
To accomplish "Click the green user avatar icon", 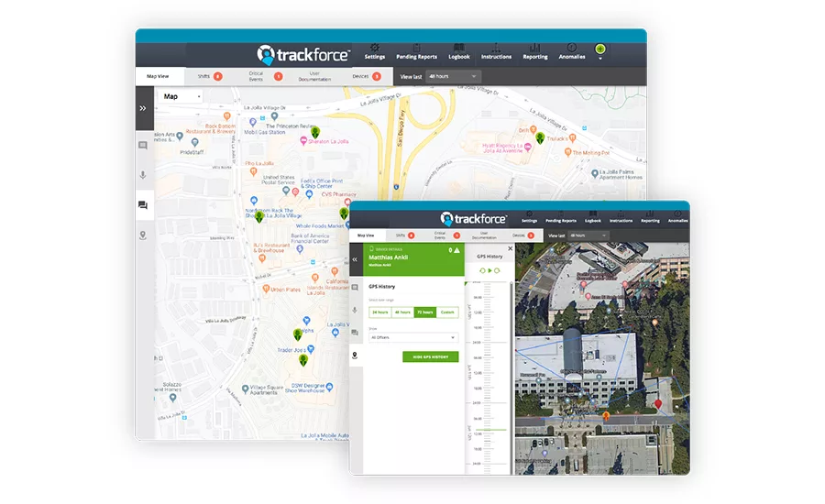I will point(600,49).
